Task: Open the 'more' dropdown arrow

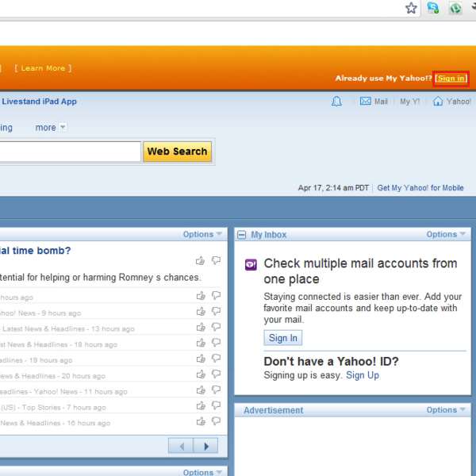Action: (63, 127)
